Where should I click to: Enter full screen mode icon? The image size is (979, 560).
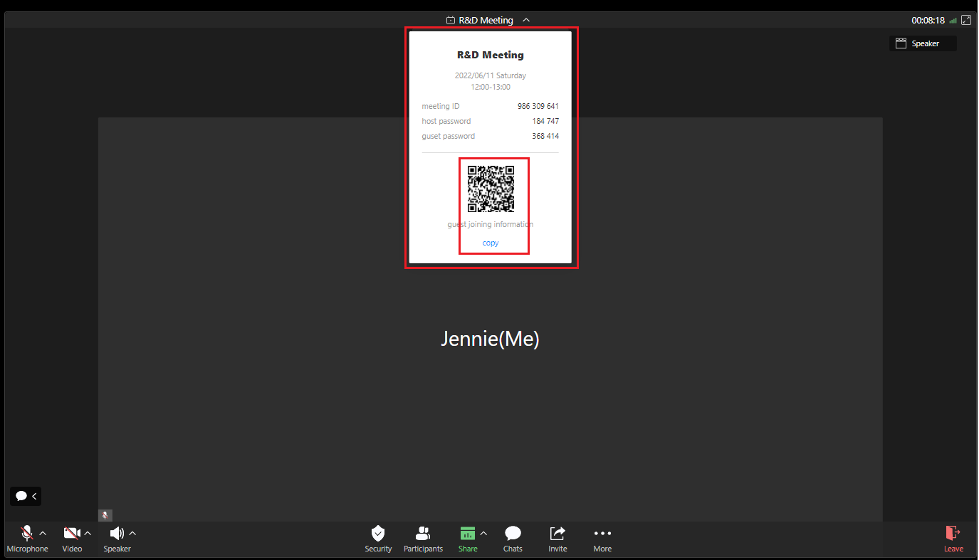click(966, 21)
